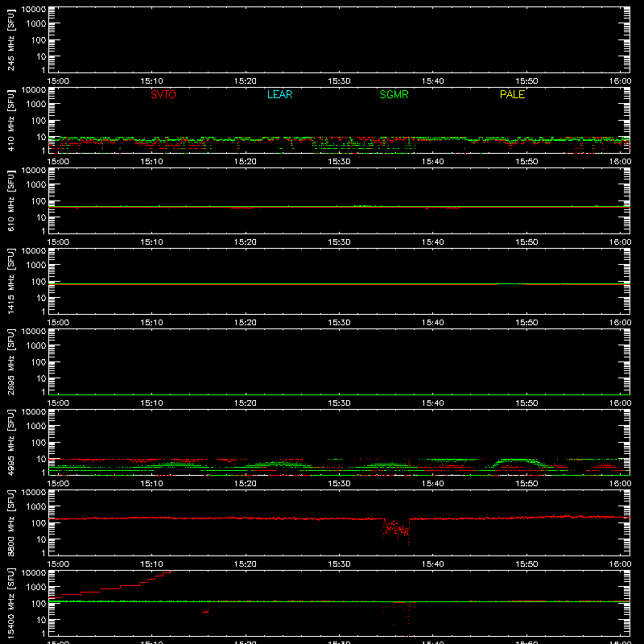Image resolution: width=644 pixels, height=644 pixels.
Task: Click 15:50 time label of 410 MHz panel
Action: click(526, 162)
